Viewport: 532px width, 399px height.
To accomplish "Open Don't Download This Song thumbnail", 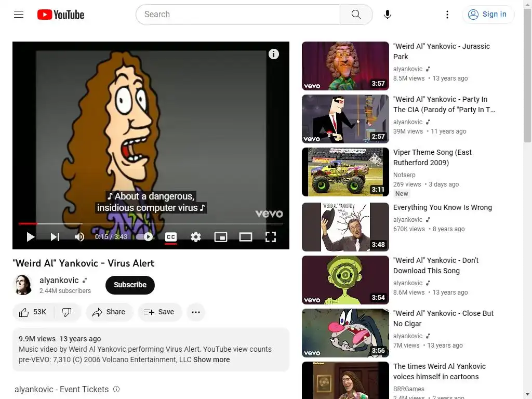I will click(x=345, y=280).
